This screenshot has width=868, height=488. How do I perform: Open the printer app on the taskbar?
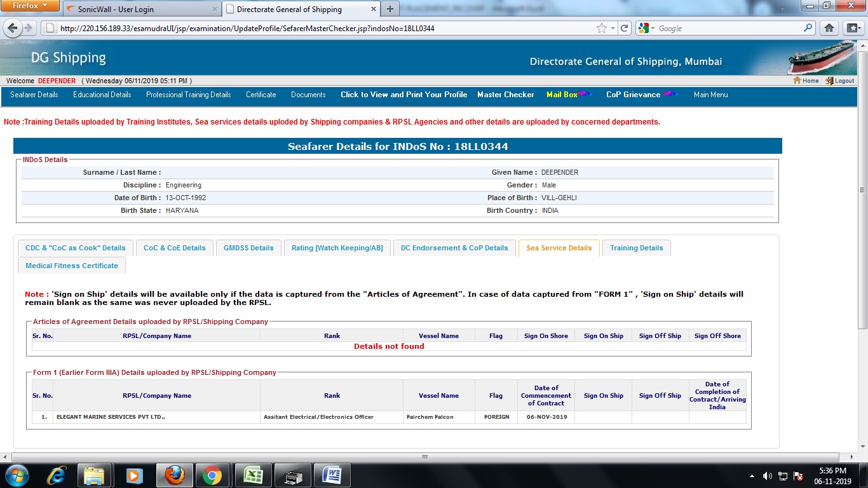[x=292, y=475]
